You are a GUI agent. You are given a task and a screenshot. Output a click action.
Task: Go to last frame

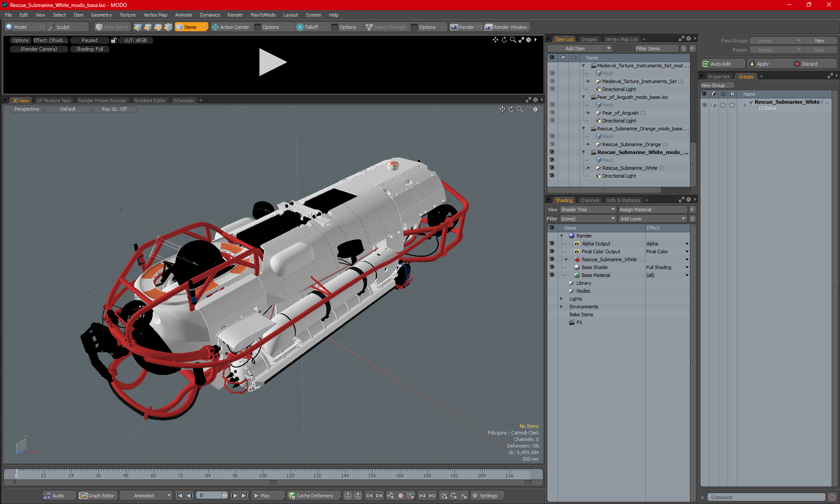pyautogui.click(x=245, y=496)
